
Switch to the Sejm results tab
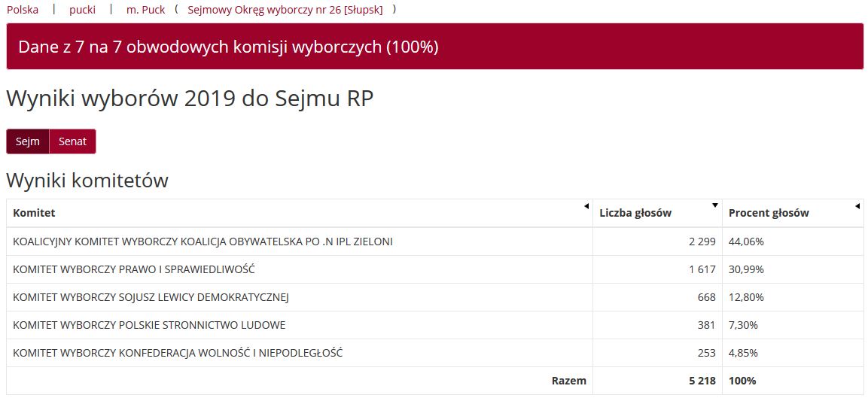point(28,141)
